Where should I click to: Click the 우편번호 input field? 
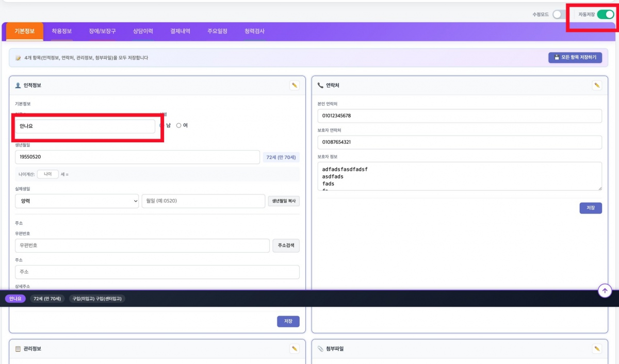point(142,246)
